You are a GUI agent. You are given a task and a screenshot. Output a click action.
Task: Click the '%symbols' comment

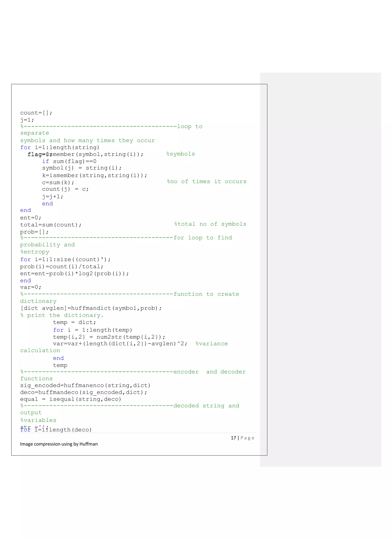(180, 154)
